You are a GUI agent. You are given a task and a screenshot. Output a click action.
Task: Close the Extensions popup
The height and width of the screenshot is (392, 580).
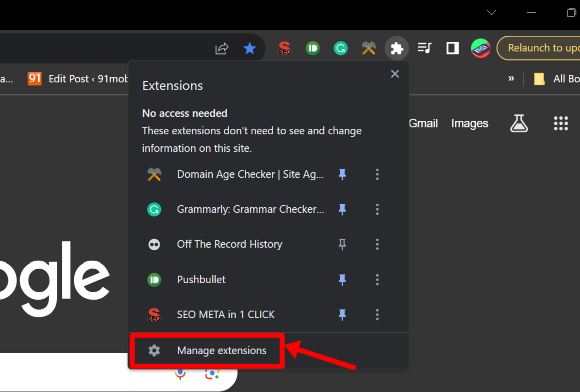395,74
